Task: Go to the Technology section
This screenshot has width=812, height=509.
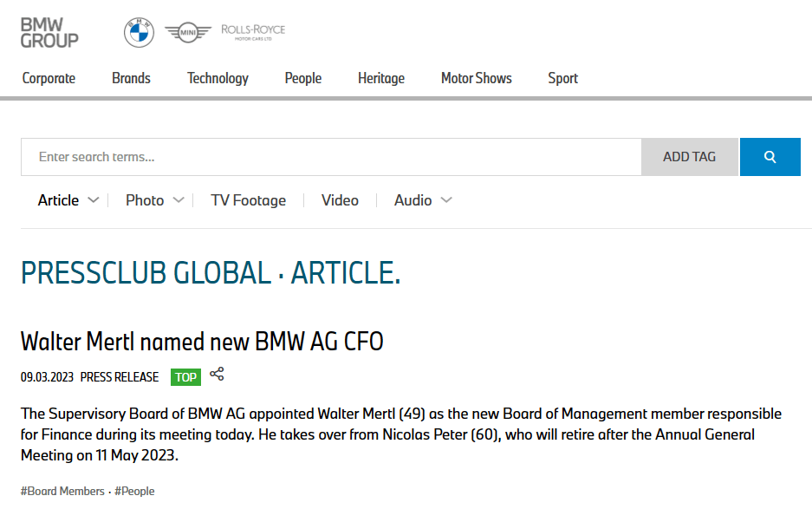Action: (218, 78)
